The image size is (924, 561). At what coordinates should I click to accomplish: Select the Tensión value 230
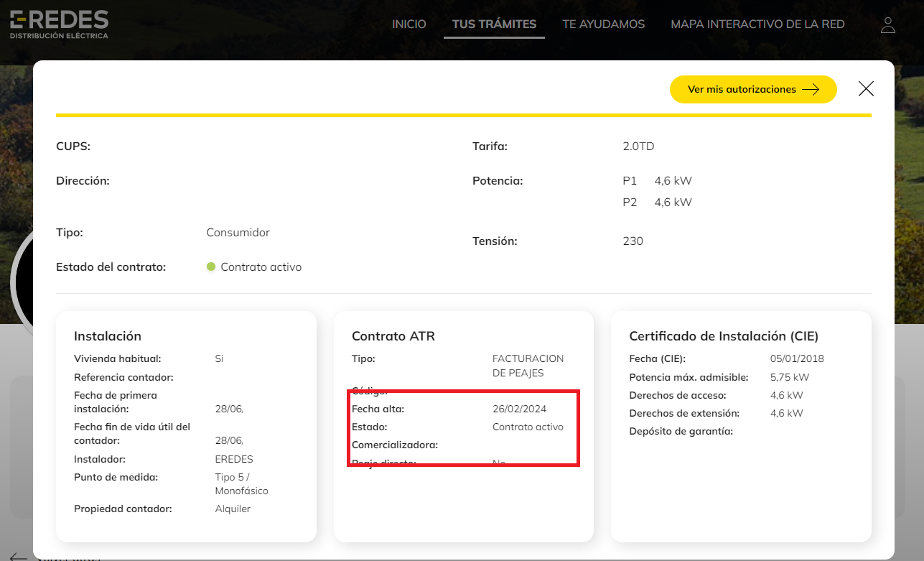tap(633, 241)
